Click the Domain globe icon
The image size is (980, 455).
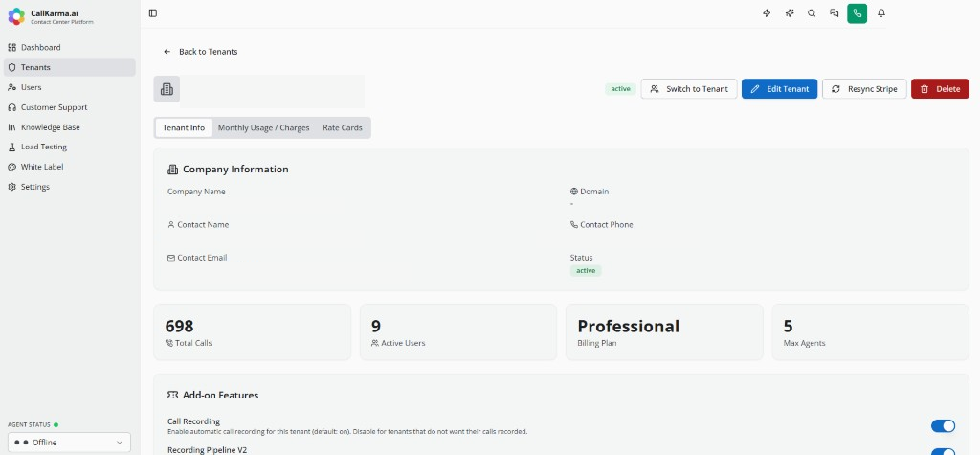coord(574,192)
